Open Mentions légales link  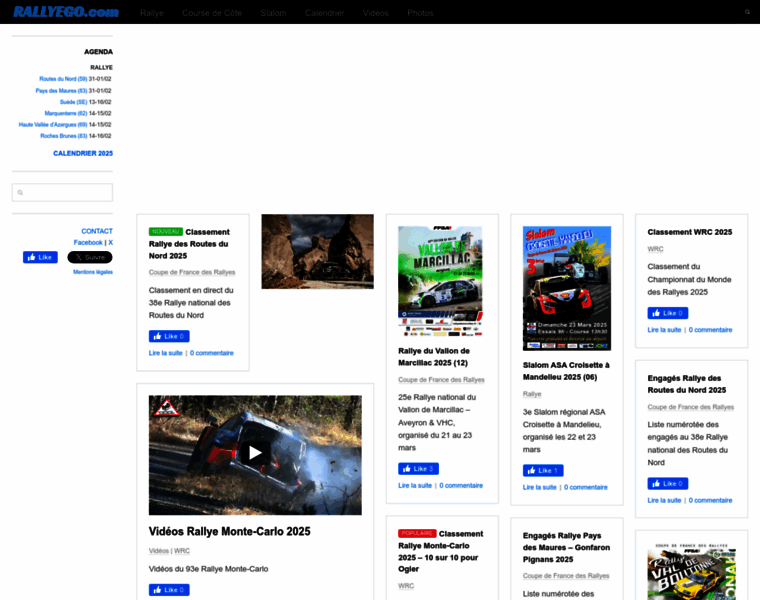[x=93, y=272]
